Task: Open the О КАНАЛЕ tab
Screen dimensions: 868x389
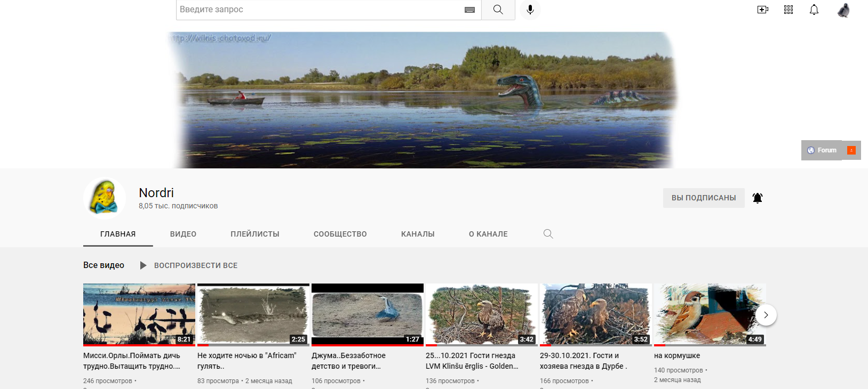Action: [488, 234]
